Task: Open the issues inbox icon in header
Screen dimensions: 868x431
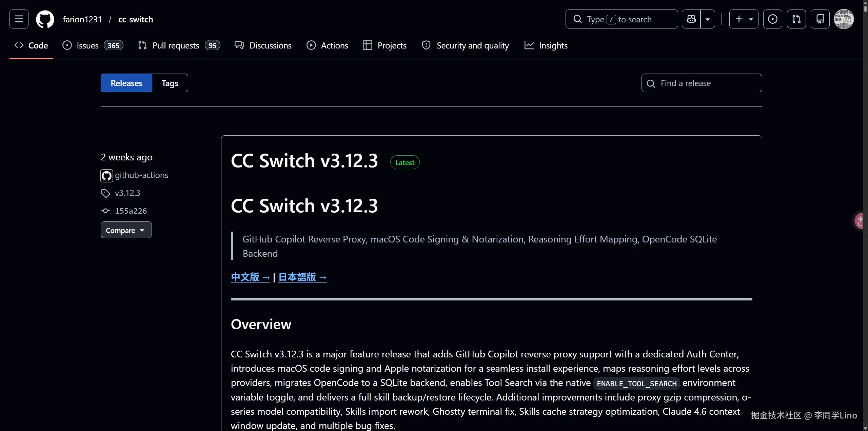Action: point(772,19)
